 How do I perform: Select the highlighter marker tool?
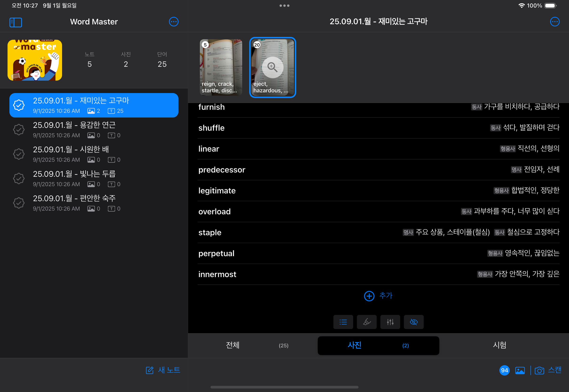click(367, 322)
